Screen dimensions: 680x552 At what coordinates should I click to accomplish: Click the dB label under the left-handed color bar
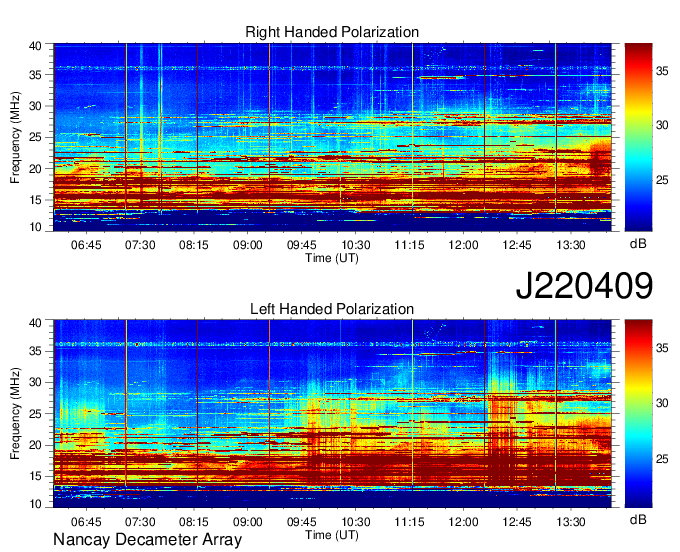pos(638,519)
